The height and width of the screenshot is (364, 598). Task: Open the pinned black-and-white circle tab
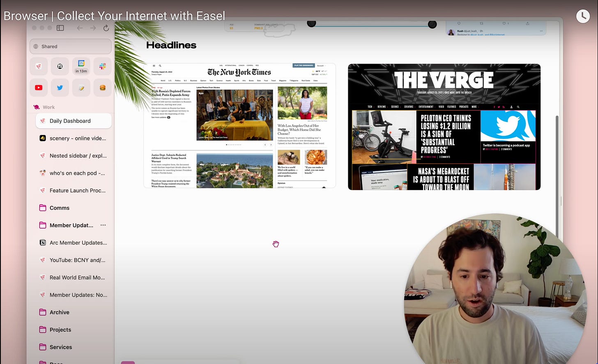coord(60,66)
